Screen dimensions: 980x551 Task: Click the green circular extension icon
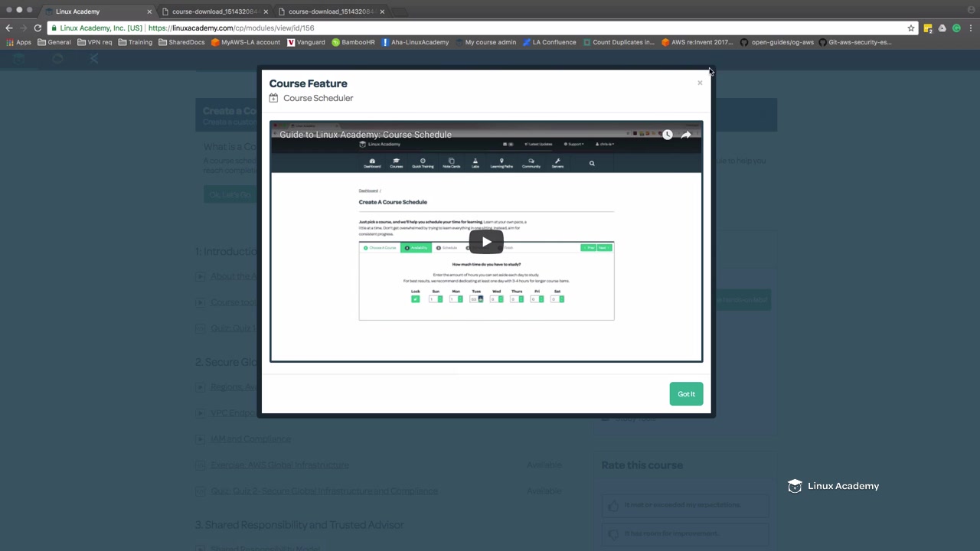tap(956, 28)
